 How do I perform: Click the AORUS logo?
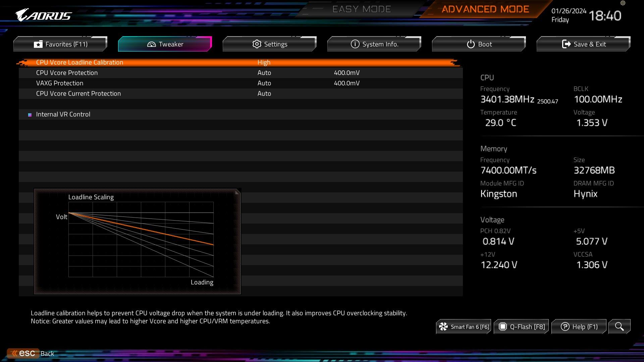(43, 15)
